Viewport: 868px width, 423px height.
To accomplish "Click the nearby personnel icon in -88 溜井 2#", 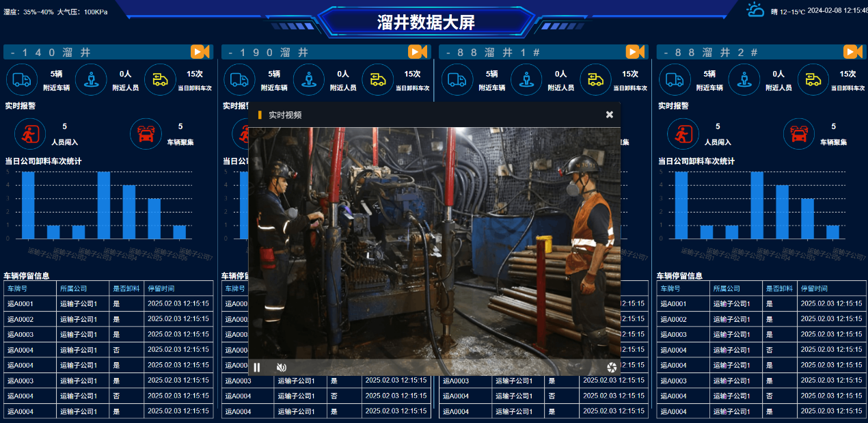I will [x=744, y=80].
